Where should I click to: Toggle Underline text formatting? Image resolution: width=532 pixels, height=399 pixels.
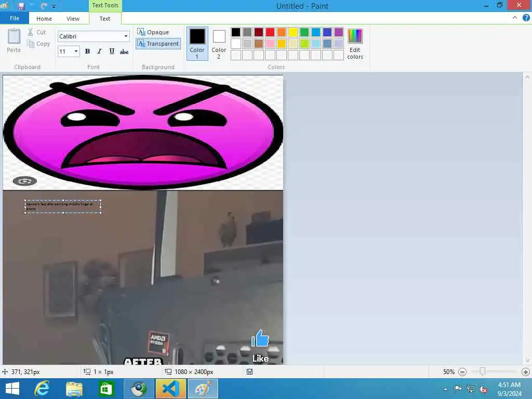coord(112,51)
